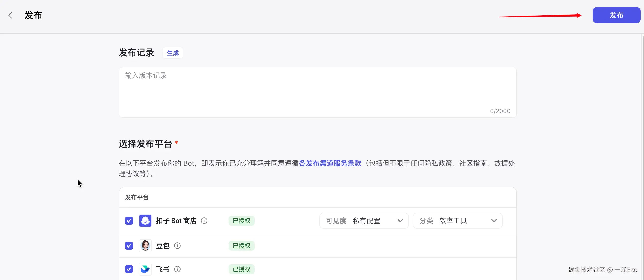Image resolution: width=644 pixels, height=280 pixels.
Task: Click the Doubao avatar icon
Action: click(145, 246)
